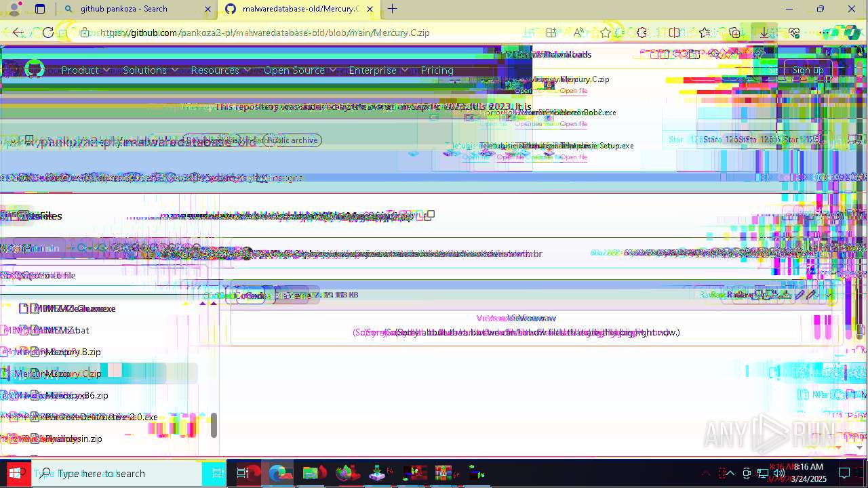
Task: Expand the Resources menu
Action: pos(220,70)
